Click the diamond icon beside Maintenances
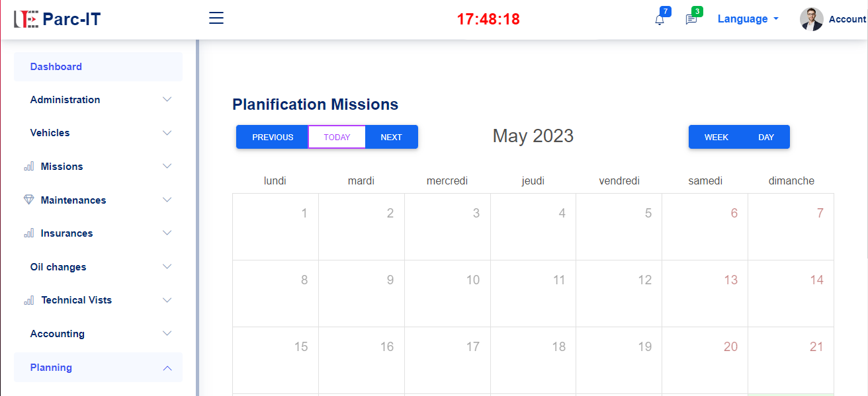The image size is (868, 396). click(28, 200)
